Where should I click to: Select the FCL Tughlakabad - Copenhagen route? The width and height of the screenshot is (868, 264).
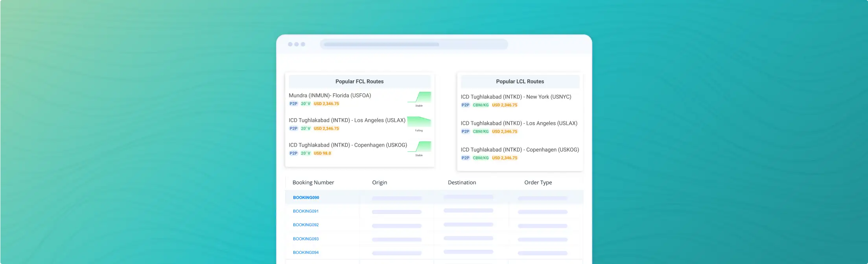[348, 145]
